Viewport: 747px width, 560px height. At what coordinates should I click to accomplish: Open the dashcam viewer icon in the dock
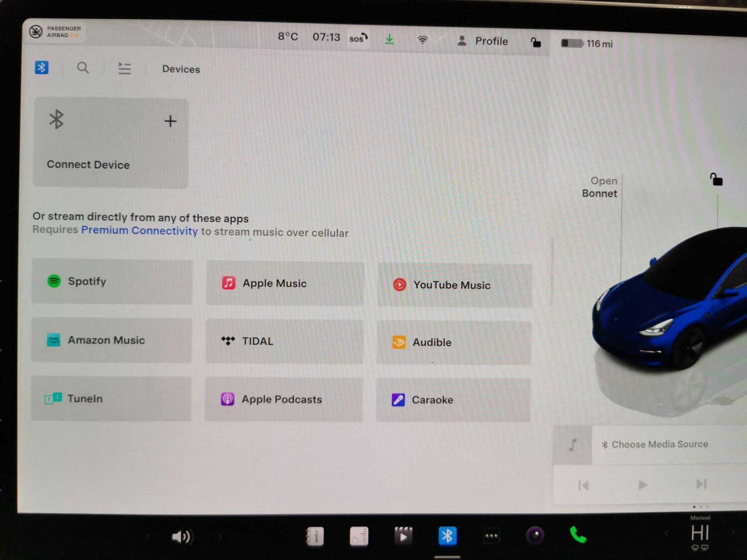(x=403, y=536)
